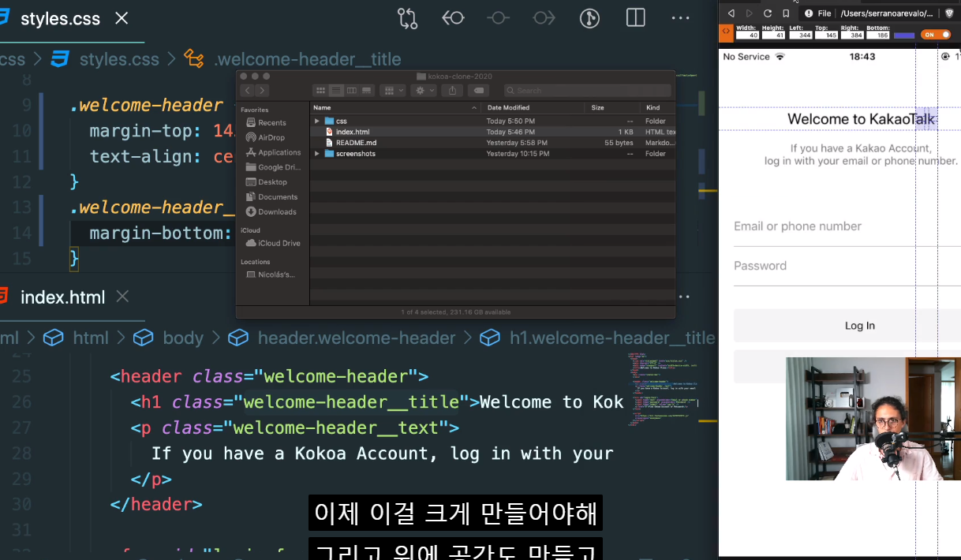Viewport: 961px width, 560px height.
Task: Click .welcome-header__title breadcrumb in styles.css
Action: (x=308, y=59)
